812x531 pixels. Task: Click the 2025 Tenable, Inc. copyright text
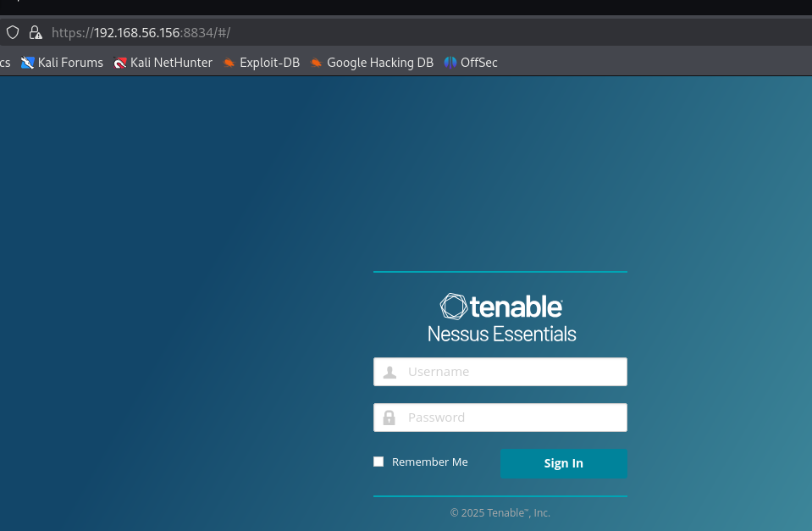[500, 513]
